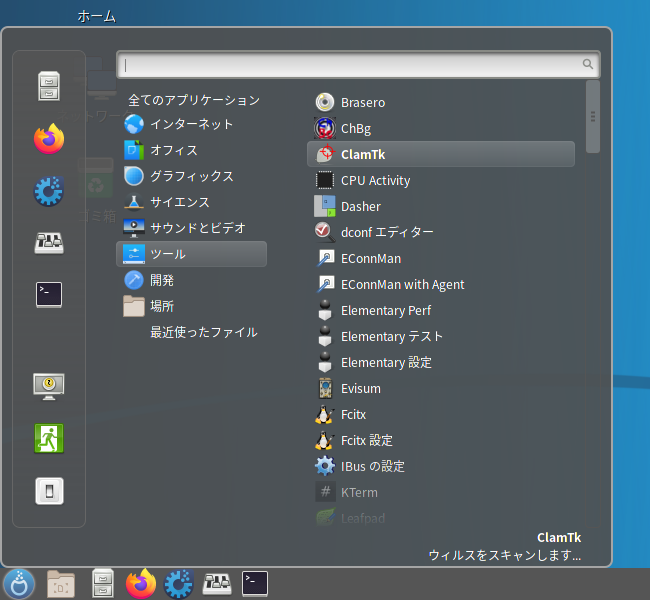
Task: Open the main menu button on the taskbar
Action: pyautogui.click(x=19, y=584)
